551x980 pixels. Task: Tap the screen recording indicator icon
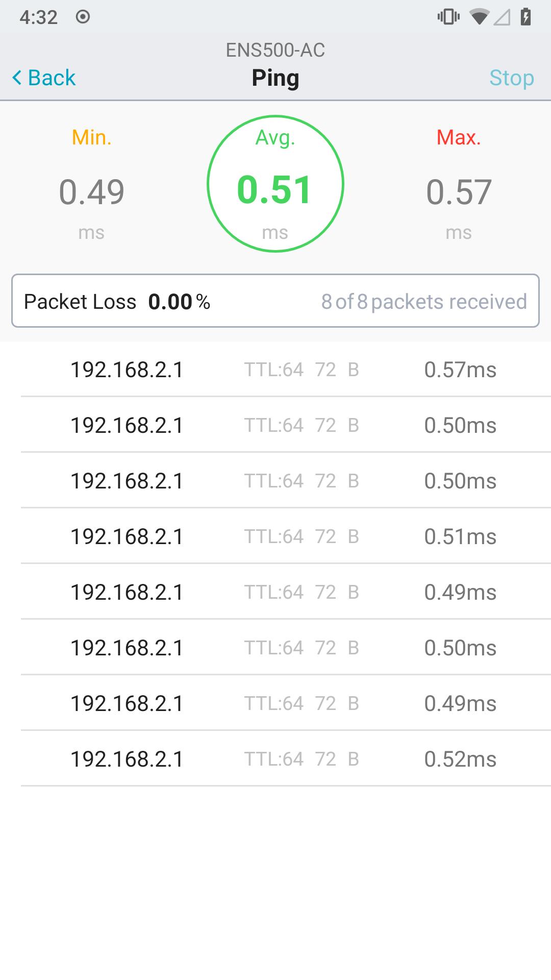(x=83, y=17)
